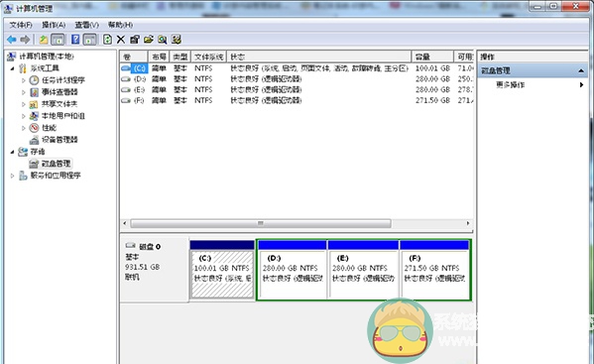This screenshot has width=594, height=364.
Task: Click the (E:) drive icon in volume list
Action: click(126, 90)
